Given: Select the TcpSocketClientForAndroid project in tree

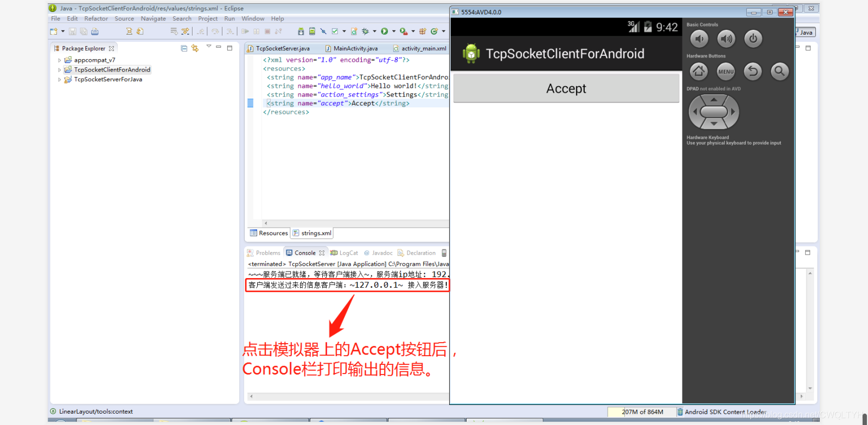Looking at the screenshot, I should [x=112, y=70].
